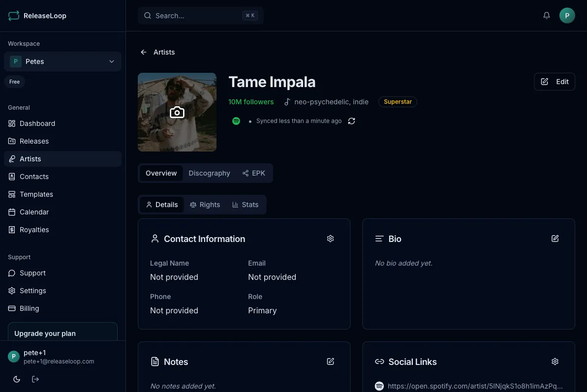Edit the Notes section

tap(330, 362)
